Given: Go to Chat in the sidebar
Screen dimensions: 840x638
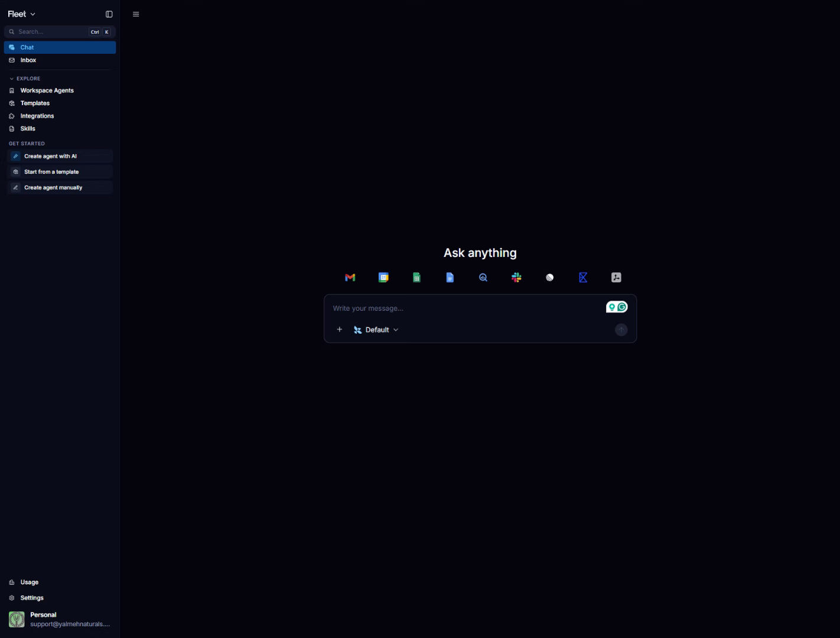Looking at the screenshot, I should (60, 47).
